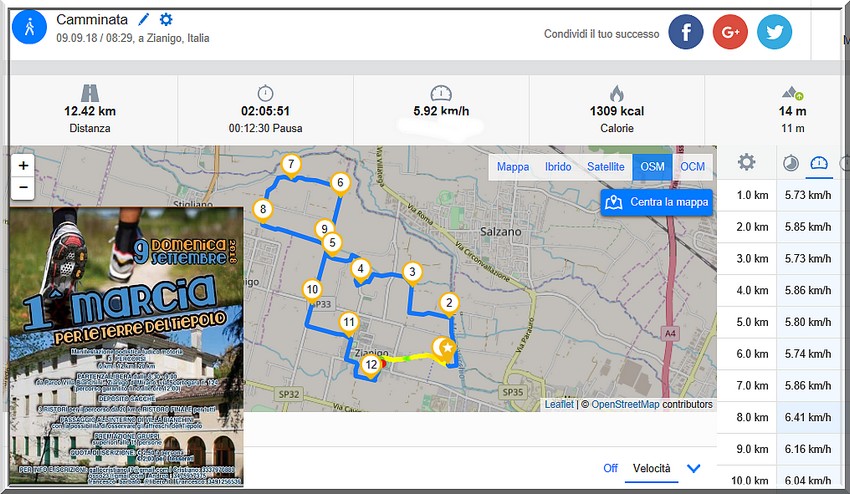
Task: Switch the map to the Mappa layer
Action: point(513,167)
